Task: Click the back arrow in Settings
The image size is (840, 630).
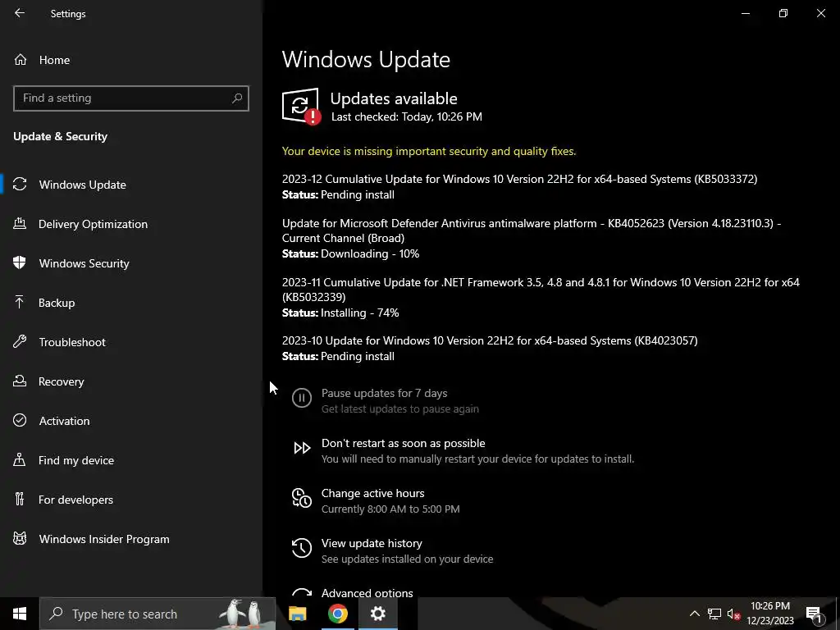Action: [20, 13]
